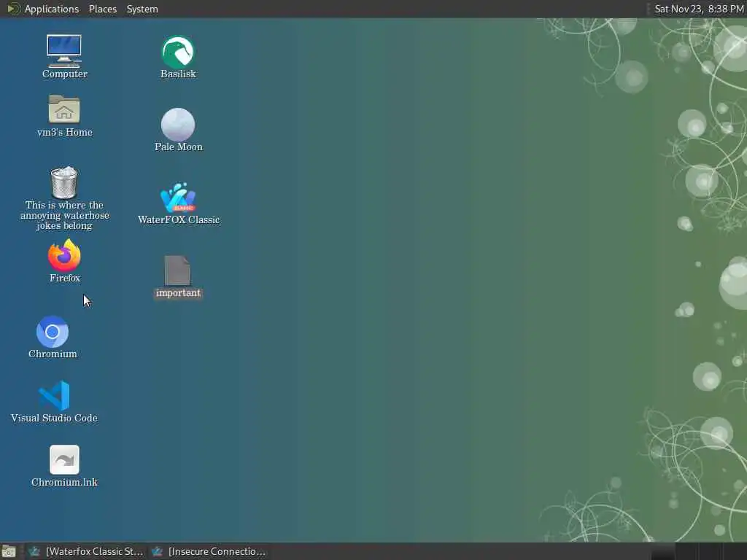Image resolution: width=747 pixels, height=560 pixels.
Task: Select the Basilisk browser icon
Action: 178,52
